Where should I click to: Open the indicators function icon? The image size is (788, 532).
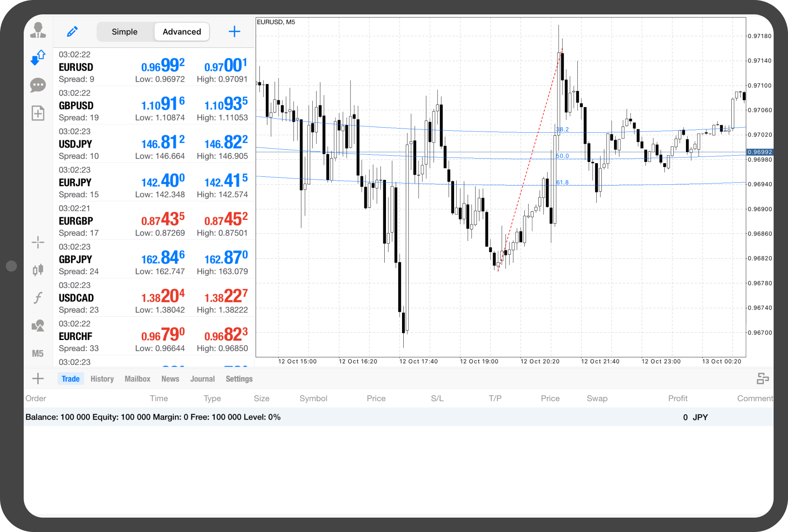point(38,298)
